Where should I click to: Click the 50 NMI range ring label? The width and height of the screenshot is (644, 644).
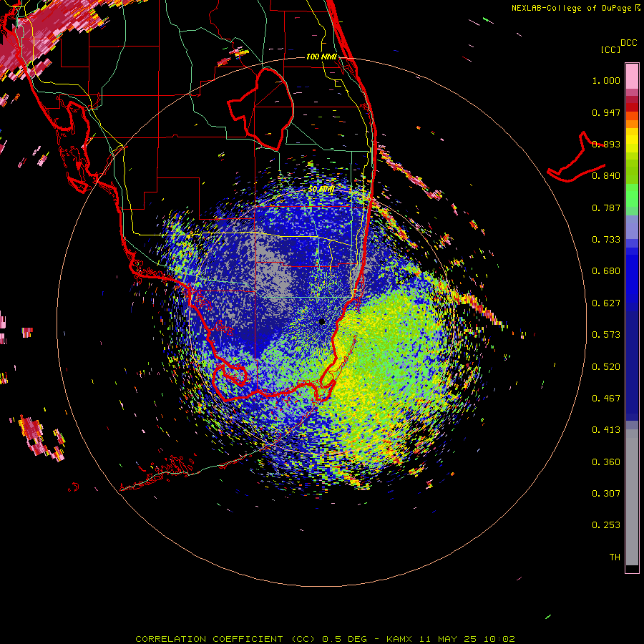[321, 190]
